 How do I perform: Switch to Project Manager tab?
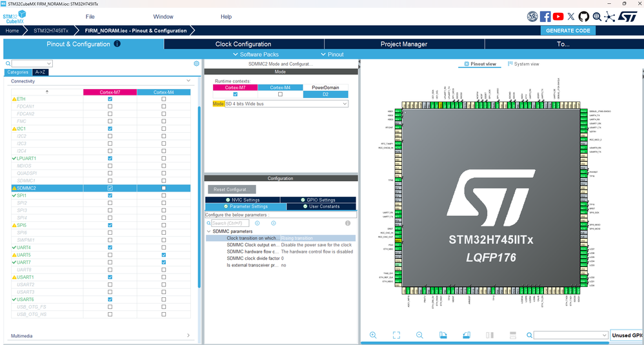(x=404, y=44)
